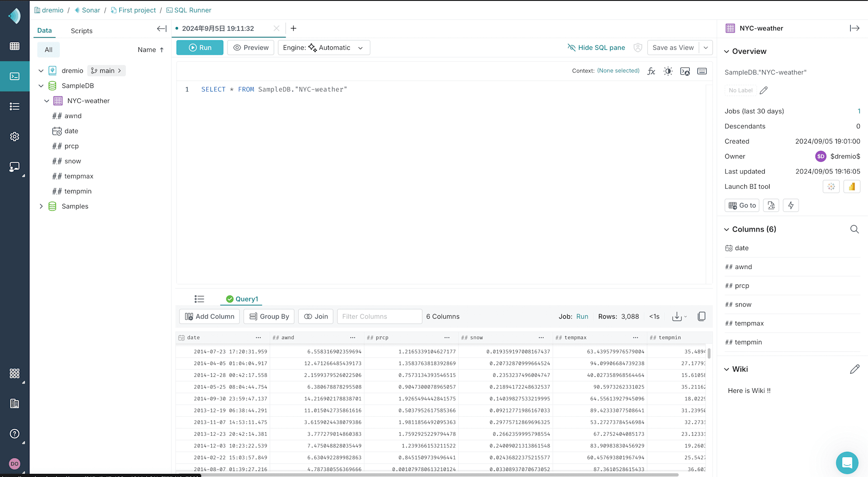868x477 pixels.
Task: Open awnd column options menu
Action: click(x=352, y=337)
